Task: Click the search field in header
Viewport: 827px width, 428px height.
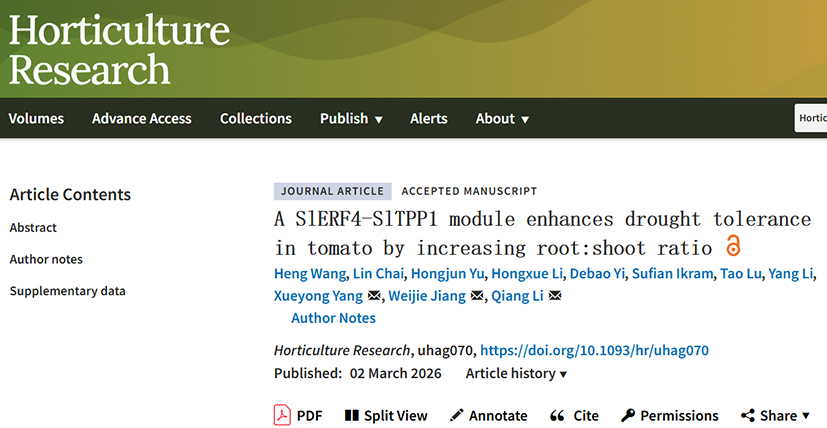Action: click(x=811, y=118)
